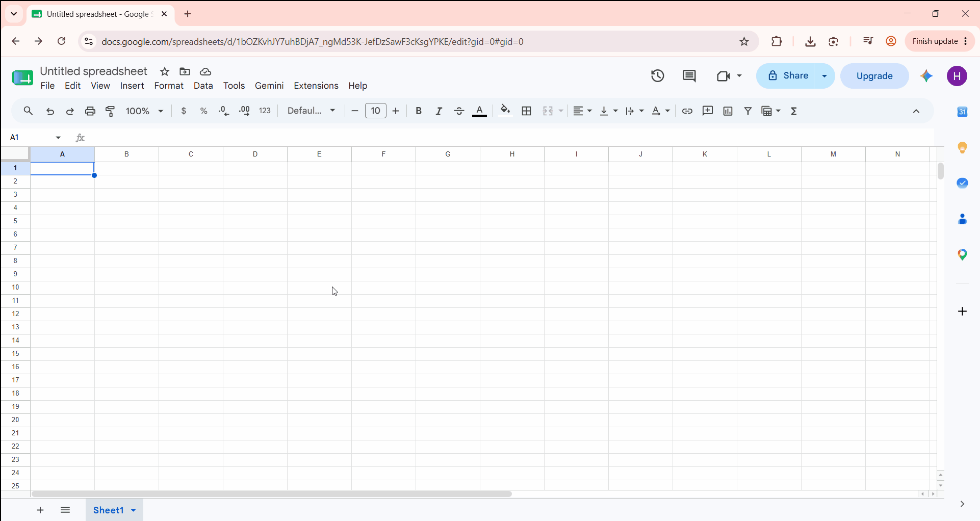
Task: Toggle bold formatting
Action: pyautogui.click(x=419, y=111)
